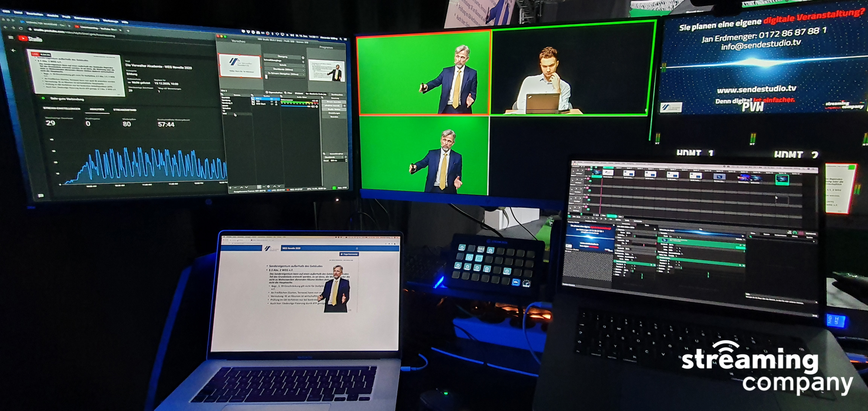The width and height of the screenshot is (868, 411).
Task: Click the Übergang button in OBS
Action: [x=283, y=56]
